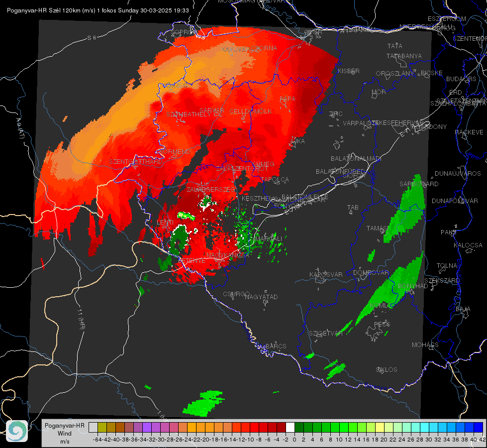This screenshot has height=448, width=487.
Task: Click the BAJA city label
Action: click(463, 309)
